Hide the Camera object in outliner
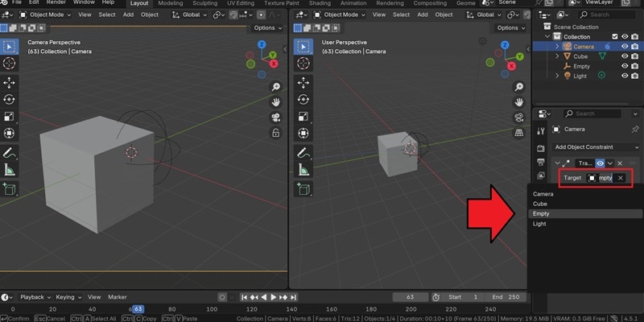The width and height of the screenshot is (644, 322). (x=625, y=47)
